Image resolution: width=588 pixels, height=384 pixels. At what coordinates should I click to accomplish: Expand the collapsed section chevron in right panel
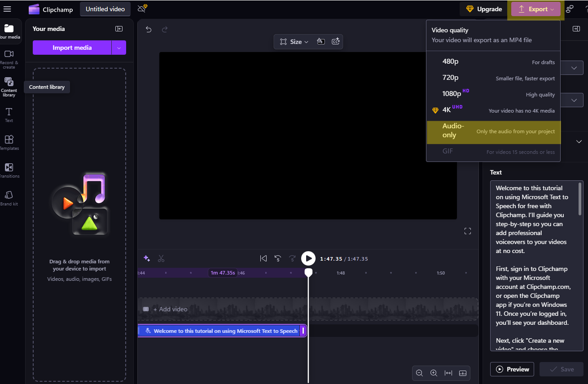click(579, 141)
